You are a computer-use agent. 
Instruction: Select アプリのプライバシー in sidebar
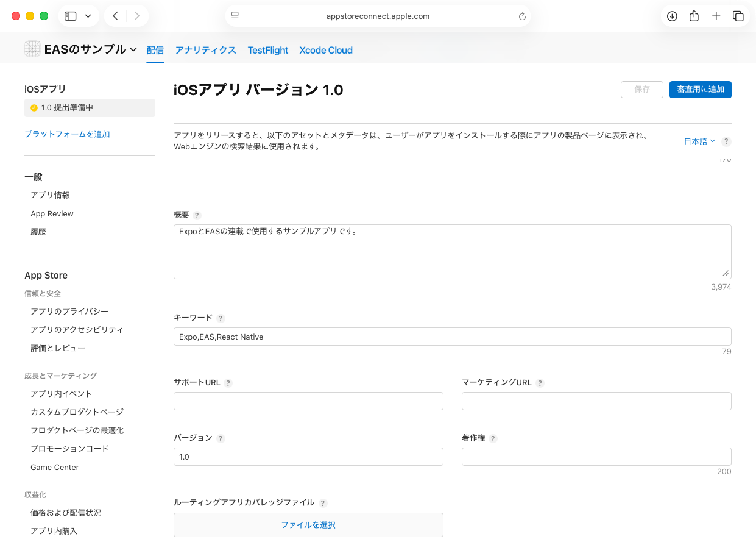[69, 312]
